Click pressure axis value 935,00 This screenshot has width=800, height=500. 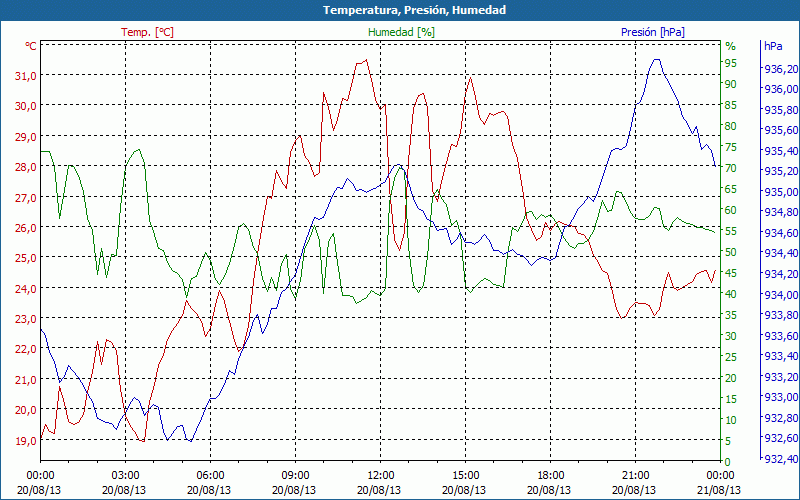click(781, 192)
